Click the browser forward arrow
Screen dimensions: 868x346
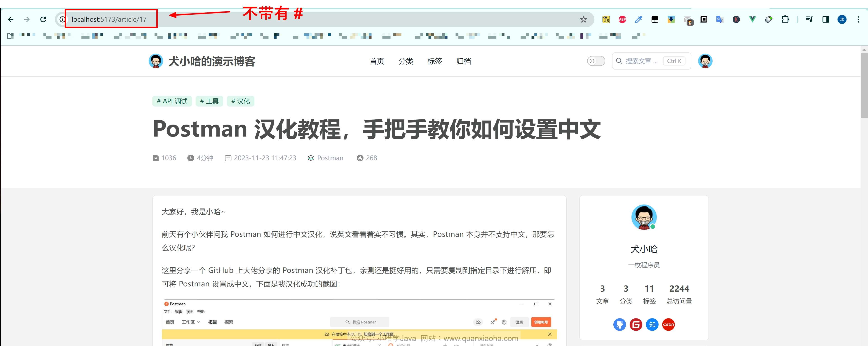[x=27, y=19]
